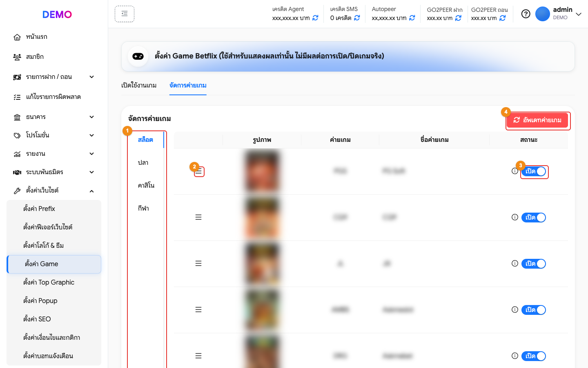Refresh the เครดิต Agent balance
Viewport: 588px width, 368px height.
point(315,18)
